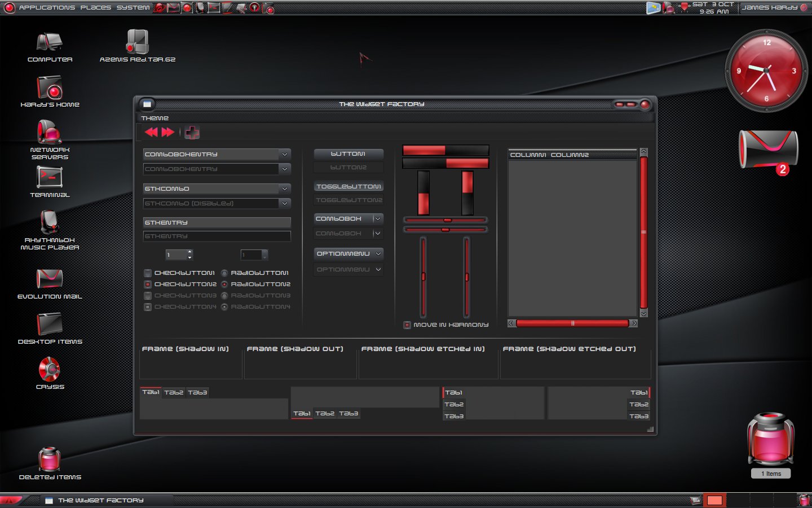The width and height of the screenshot is (812, 508).
Task: Increase the enabled spin button value
Action: tap(190, 252)
